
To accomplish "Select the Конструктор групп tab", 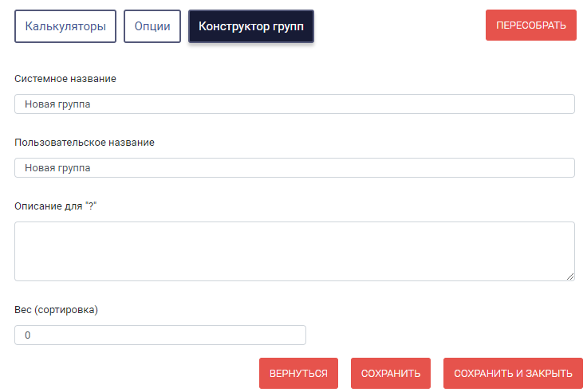I will [x=250, y=26].
